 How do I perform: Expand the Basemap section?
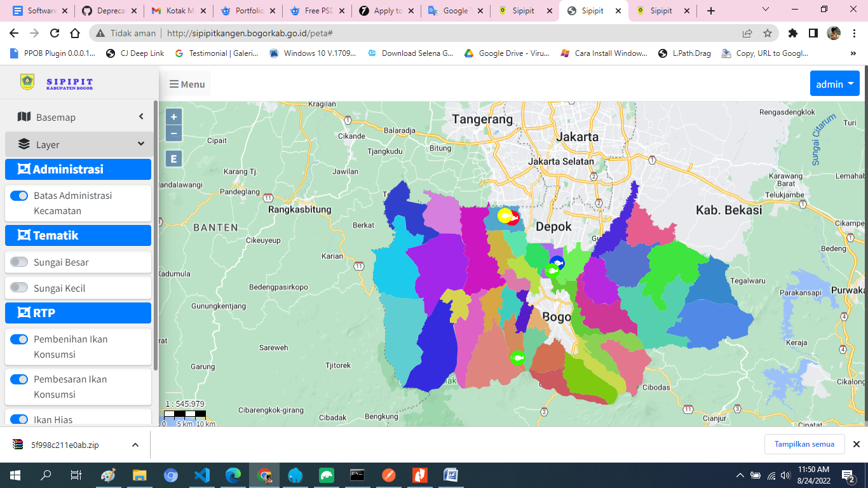click(x=78, y=117)
